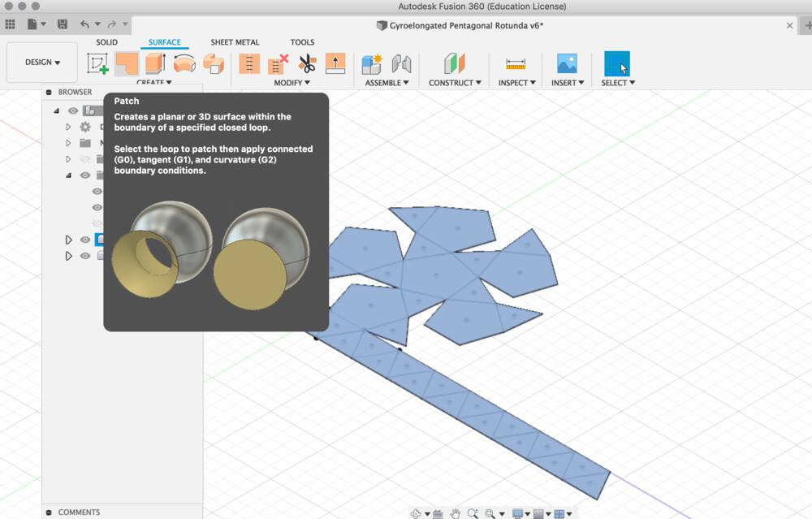
Task: Activate the Orbit tool
Action: (x=417, y=512)
